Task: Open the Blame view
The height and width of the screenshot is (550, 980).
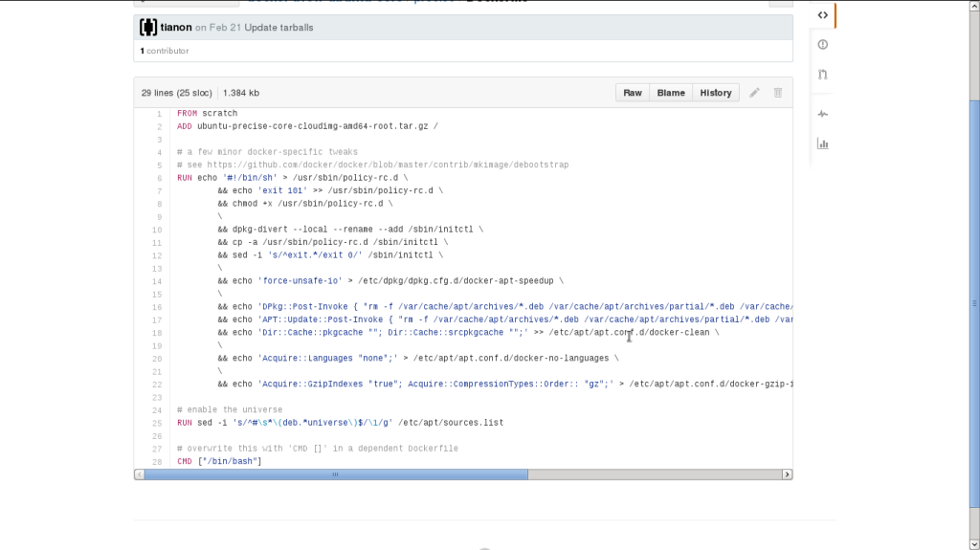Action: pos(671,93)
